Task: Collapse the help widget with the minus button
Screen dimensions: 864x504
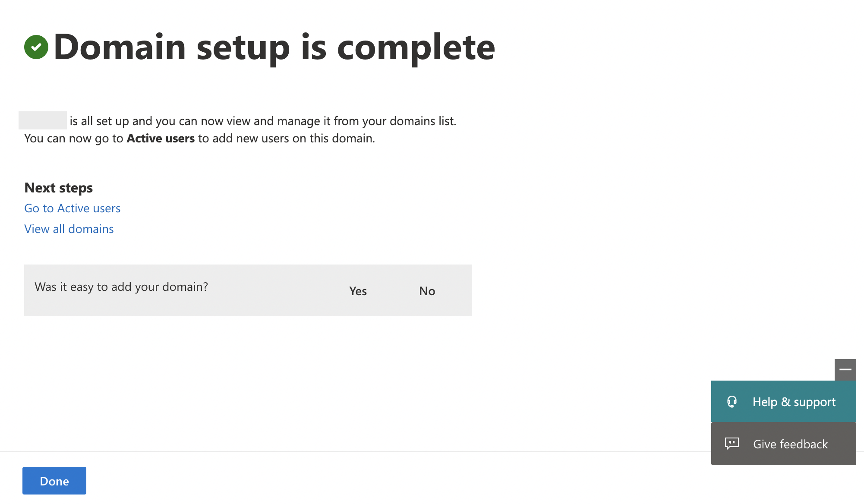Action: 845,369
